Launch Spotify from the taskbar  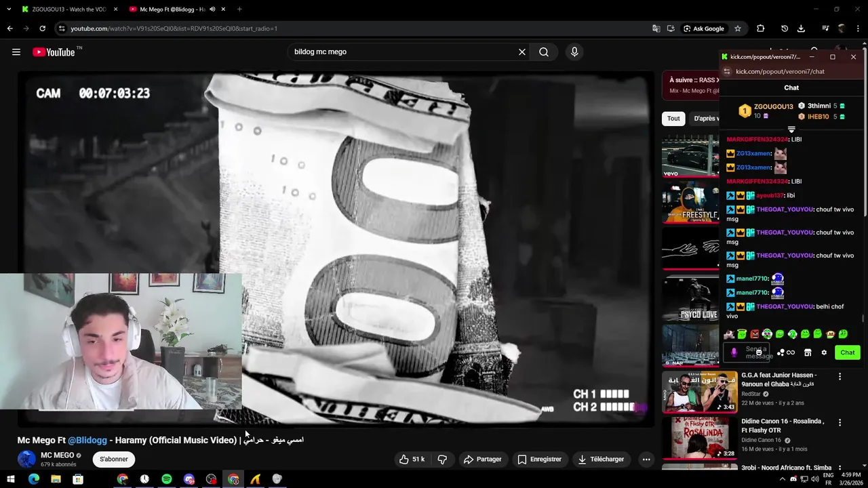[167, 479]
